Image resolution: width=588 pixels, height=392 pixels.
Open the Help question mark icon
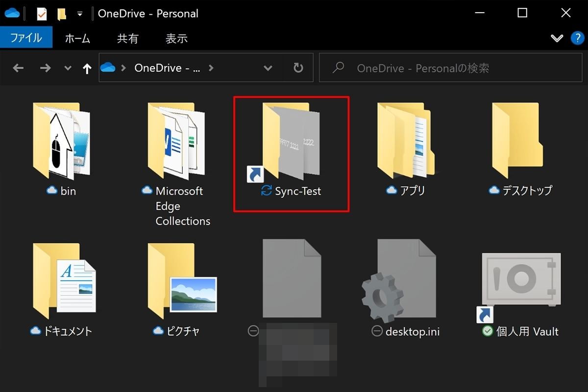tap(577, 38)
